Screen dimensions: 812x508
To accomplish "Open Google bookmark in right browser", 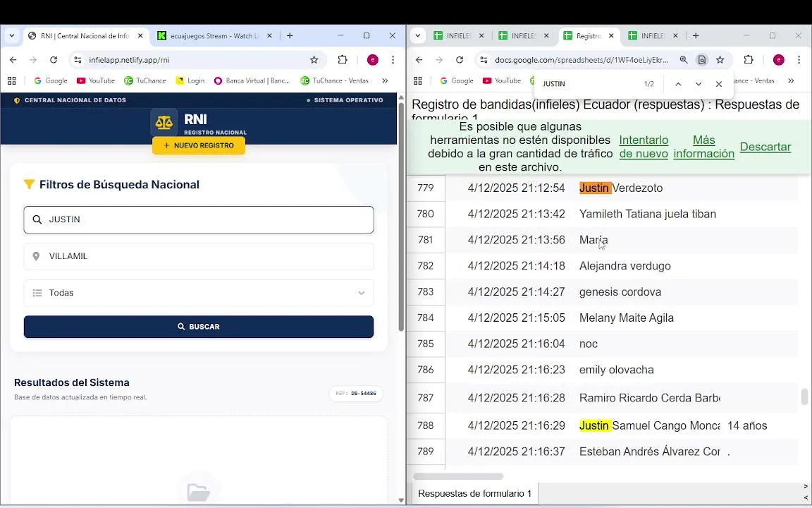I will point(456,81).
